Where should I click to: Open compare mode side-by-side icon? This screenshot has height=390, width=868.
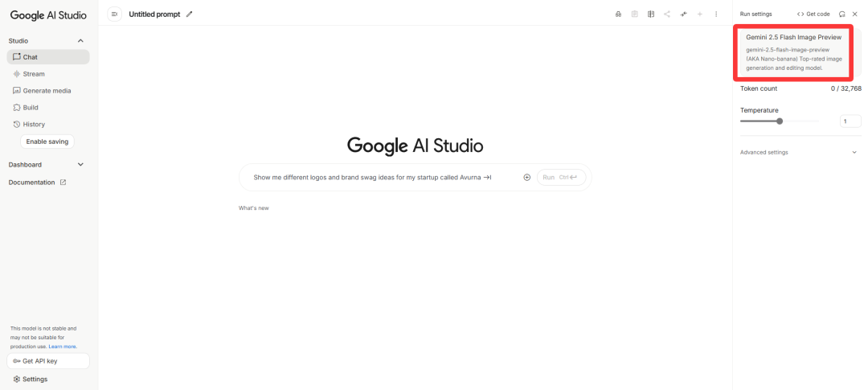tap(651, 14)
